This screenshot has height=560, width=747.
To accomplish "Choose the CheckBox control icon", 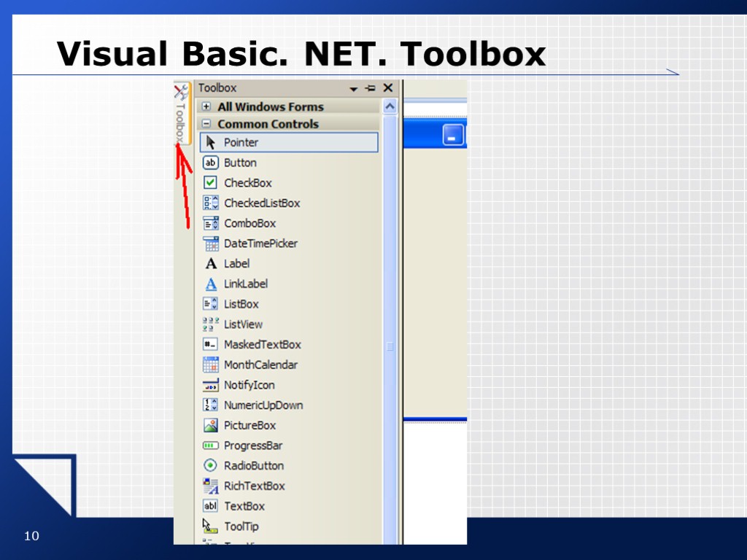I will pyautogui.click(x=211, y=183).
